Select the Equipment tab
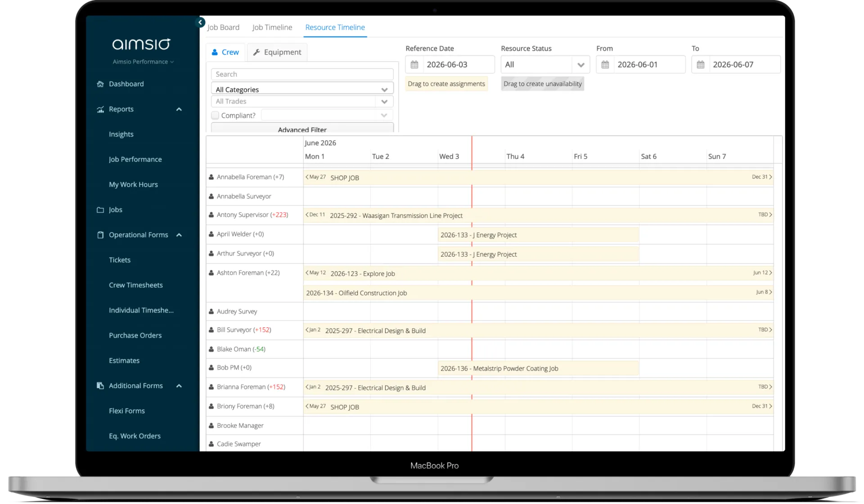This screenshot has width=864, height=504. click(x=277, y=52)
